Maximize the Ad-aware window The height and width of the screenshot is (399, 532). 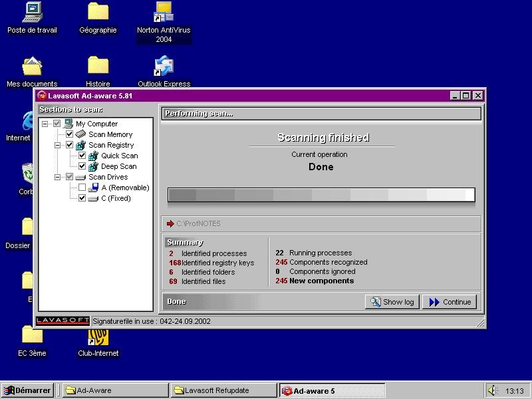(x=466, y=96)
